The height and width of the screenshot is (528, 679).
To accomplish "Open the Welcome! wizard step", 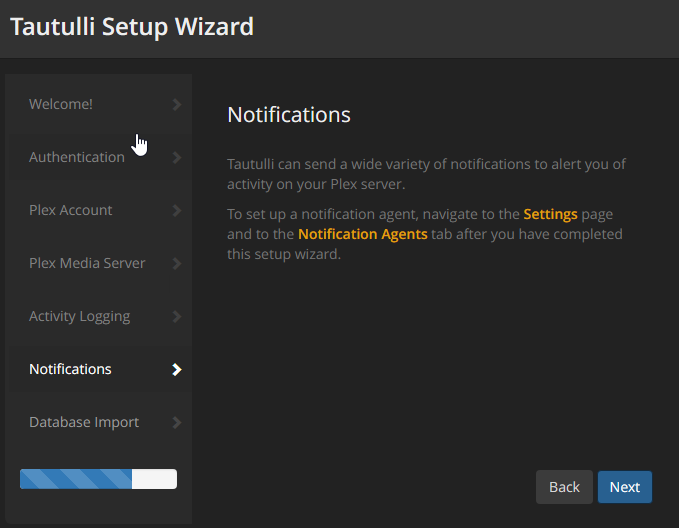I will [x=61, y=104].
